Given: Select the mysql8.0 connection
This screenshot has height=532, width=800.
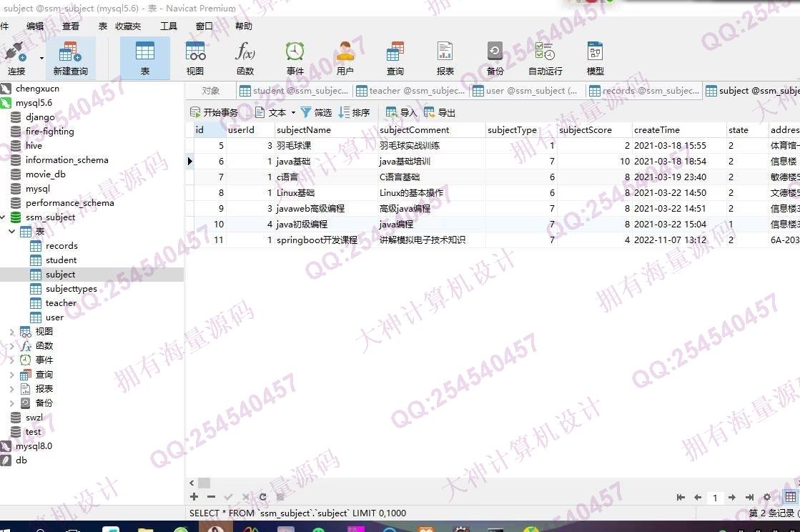Looking at the screenshot, I should click(x=34, y=445).
